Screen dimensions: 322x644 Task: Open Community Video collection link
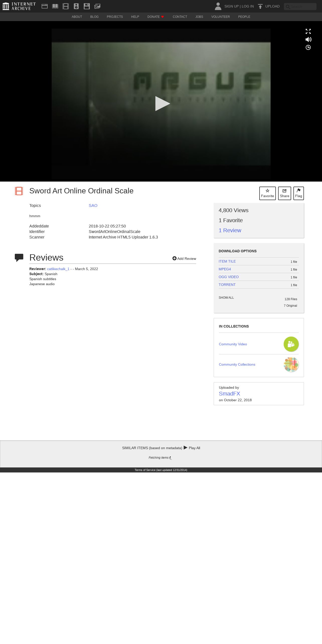click(233, 344)
